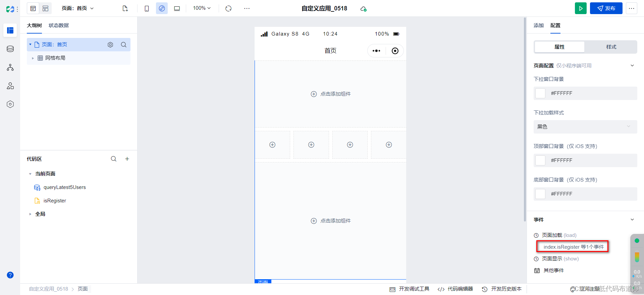
Task: Open top-right more options menu
Action: point(632,8)
